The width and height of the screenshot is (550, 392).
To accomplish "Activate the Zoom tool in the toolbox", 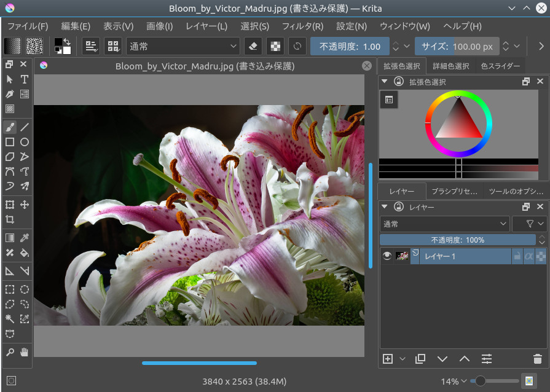I will tap(9, 351).
